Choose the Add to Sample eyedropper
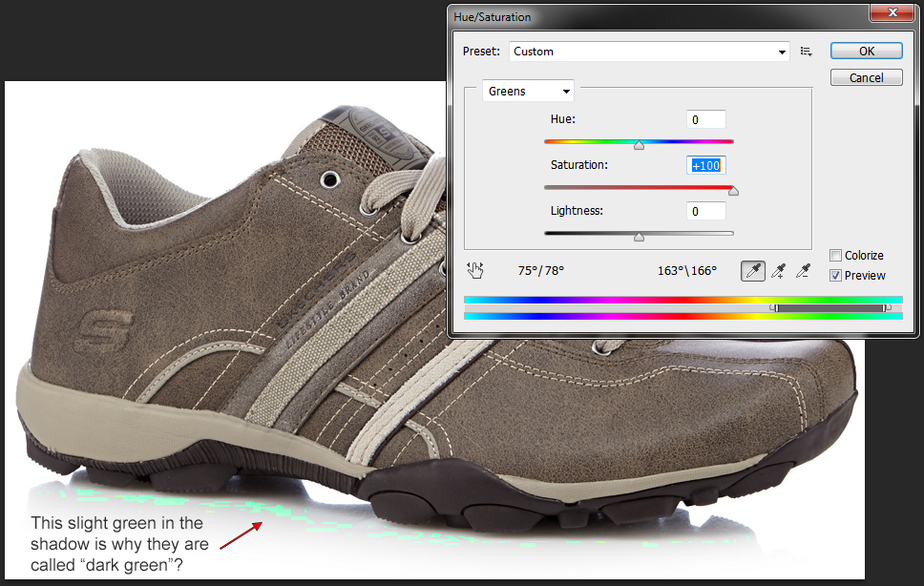The height and width of the screenshot is (586, 924). pos(778,271)
